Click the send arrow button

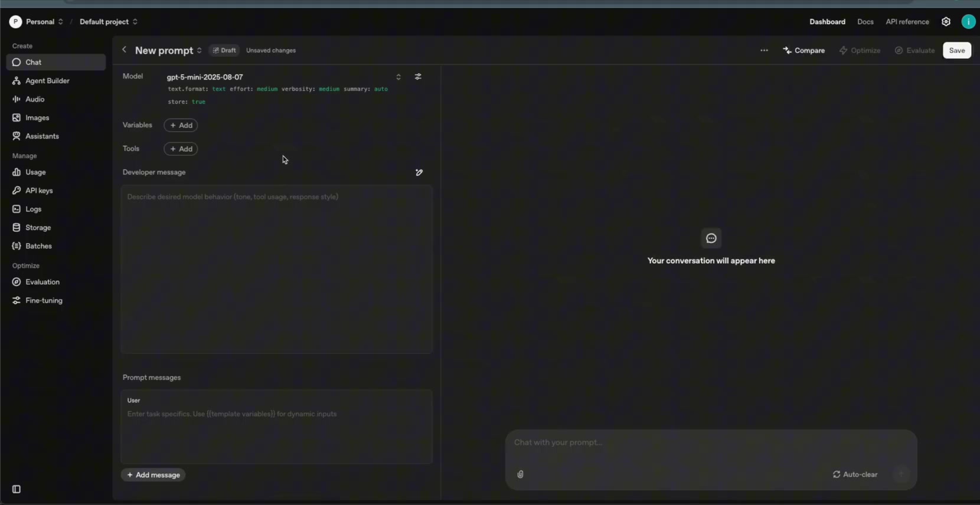[901, 474]
